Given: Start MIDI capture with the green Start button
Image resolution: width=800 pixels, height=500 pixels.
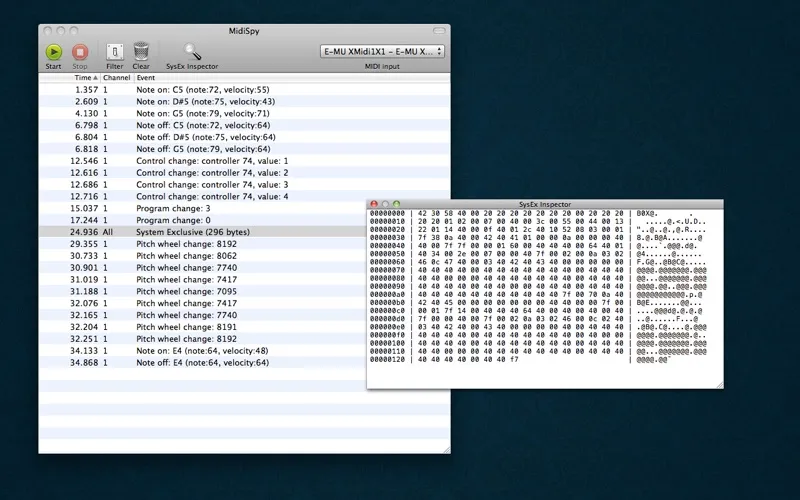Looking at the screenshot, I should pos(54,51).
